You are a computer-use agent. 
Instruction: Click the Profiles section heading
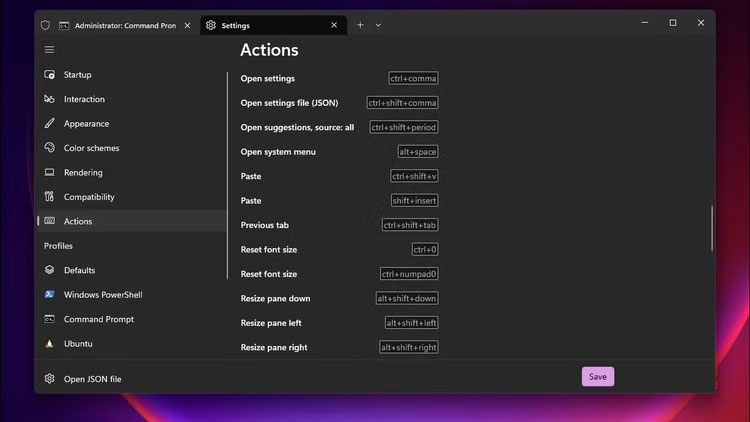(58, 246)
